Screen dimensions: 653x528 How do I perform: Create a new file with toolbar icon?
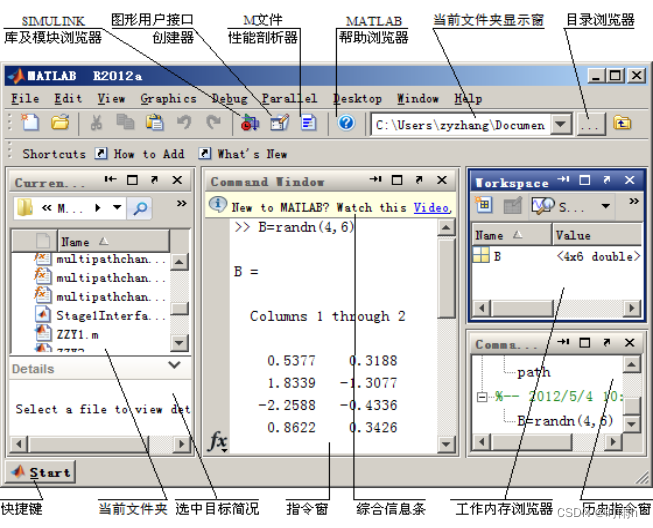[30, 122]
